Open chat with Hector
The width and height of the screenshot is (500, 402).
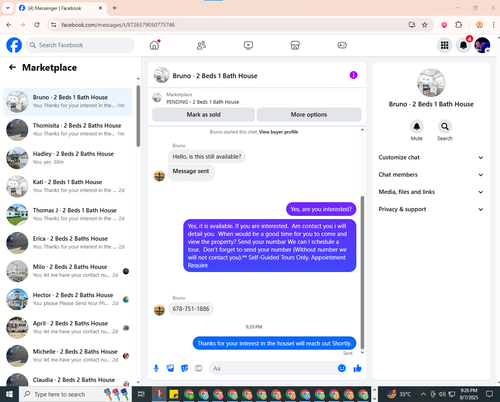tap(68, 300)
